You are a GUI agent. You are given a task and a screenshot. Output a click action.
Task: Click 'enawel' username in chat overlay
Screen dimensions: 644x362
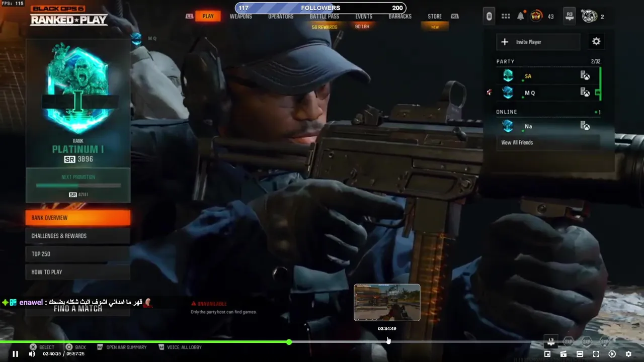click(31, 303)
